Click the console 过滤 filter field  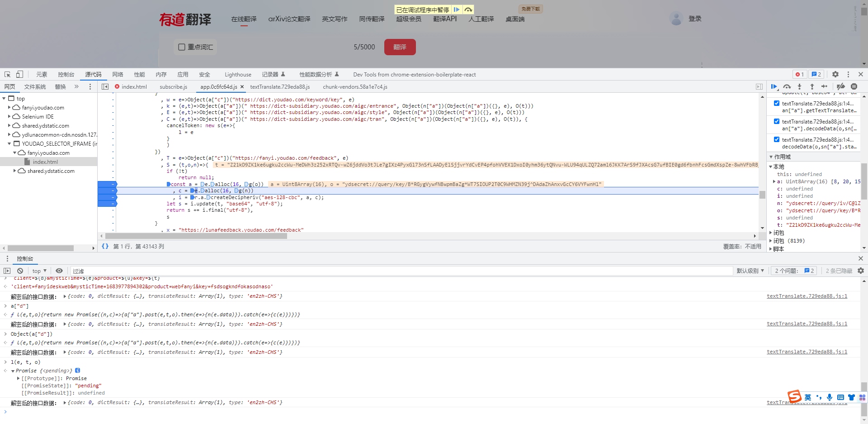(401, 271)
